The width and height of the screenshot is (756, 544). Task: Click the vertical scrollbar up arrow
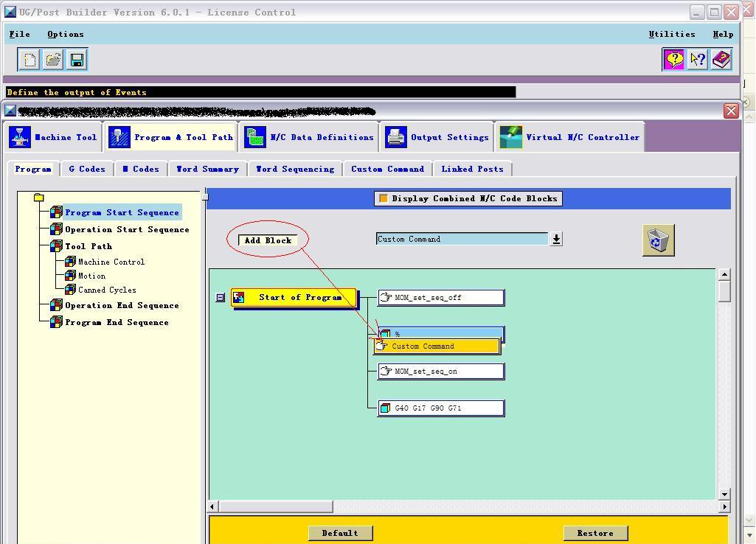(x=724, y=275)
